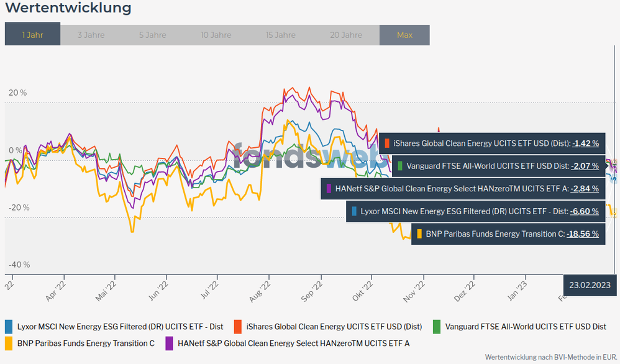This screenshot has height=364, width=620.
Task: Open the 20 Jahre period tab
Action: 346,35
